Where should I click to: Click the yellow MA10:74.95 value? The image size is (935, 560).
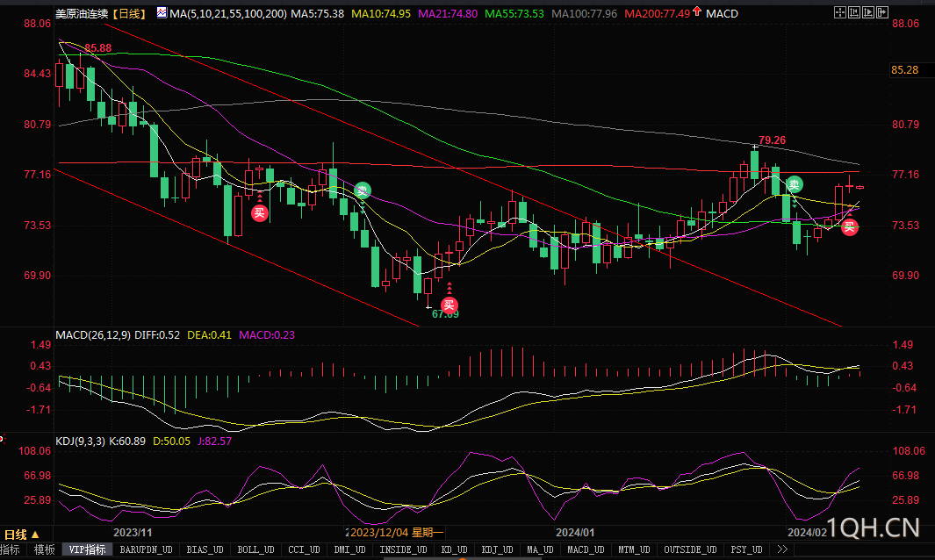click(x=381, y=13)
